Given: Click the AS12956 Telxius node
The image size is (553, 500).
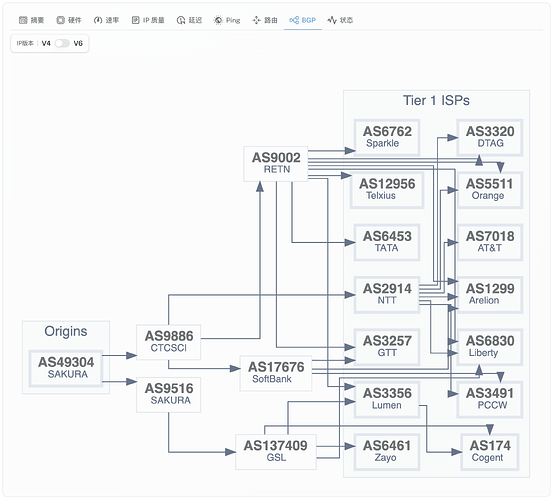Looking at the screenshot, I should (x=387, y=190).
